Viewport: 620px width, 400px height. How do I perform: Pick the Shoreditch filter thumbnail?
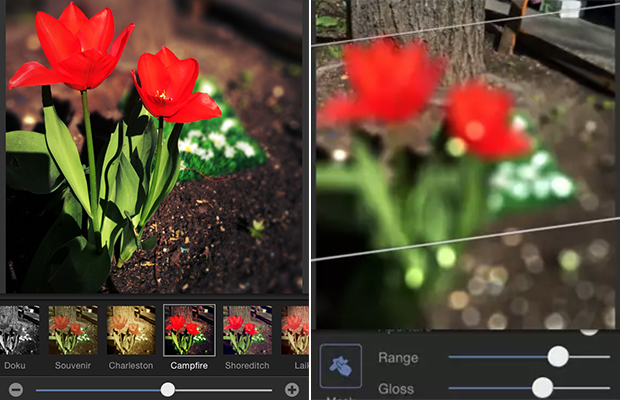pyautogui.click(x=248, y=330)
